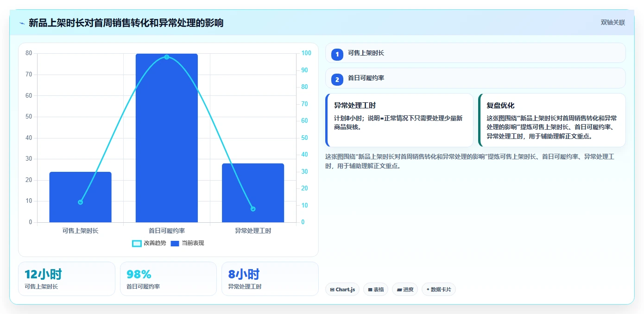The image size is (644, 314).
Task: Click the trend line point above 可售上架时长
Action: point(81,202)
